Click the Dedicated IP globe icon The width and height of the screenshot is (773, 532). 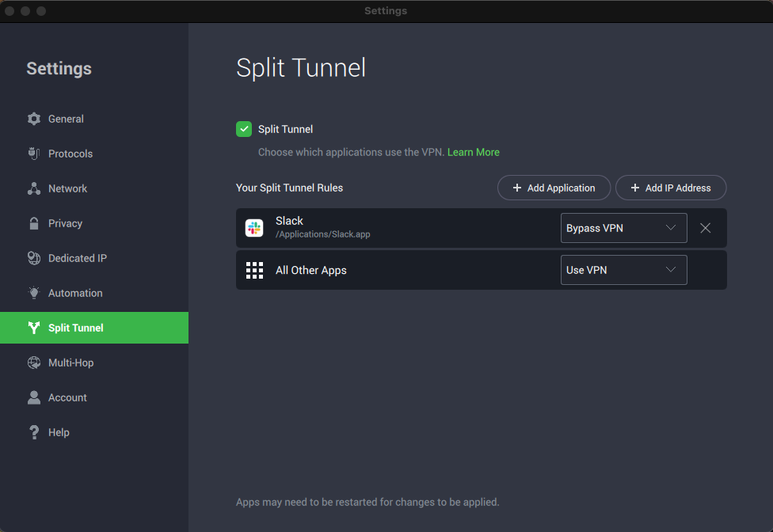point(33,258)
